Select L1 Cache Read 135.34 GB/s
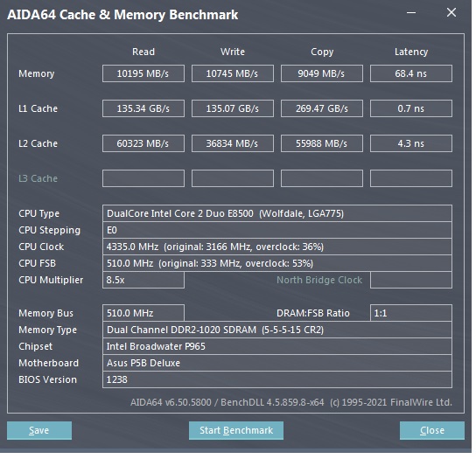Image resolution: width=476 pixels, height=459 pixels. pos(143,108)
